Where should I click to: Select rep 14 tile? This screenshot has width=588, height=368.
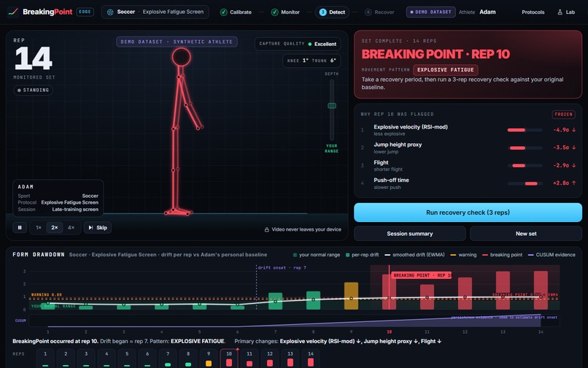pyautogui.click(x=311, y=359)
